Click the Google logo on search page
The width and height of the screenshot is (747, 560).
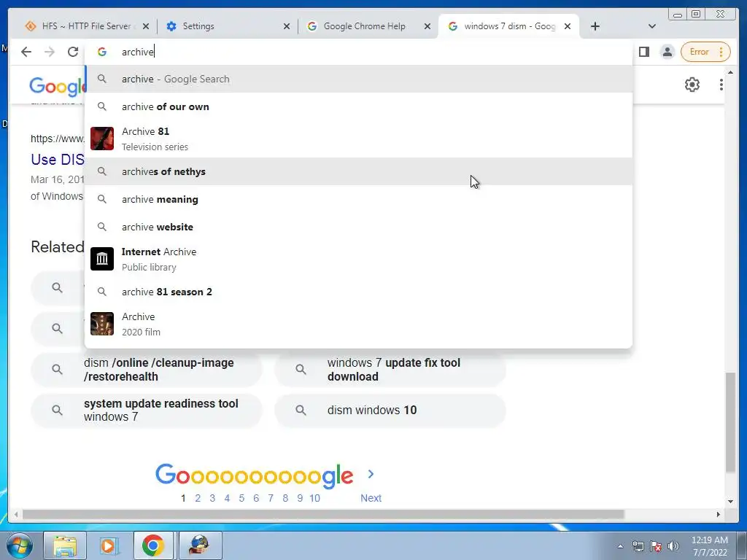pos(57,86)
